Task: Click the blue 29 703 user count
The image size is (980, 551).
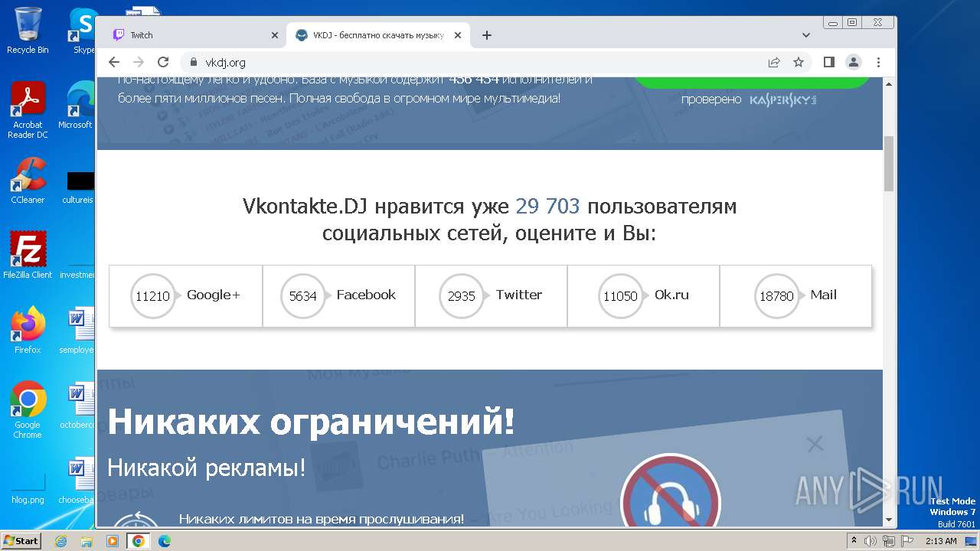Action: coord(547,206)
